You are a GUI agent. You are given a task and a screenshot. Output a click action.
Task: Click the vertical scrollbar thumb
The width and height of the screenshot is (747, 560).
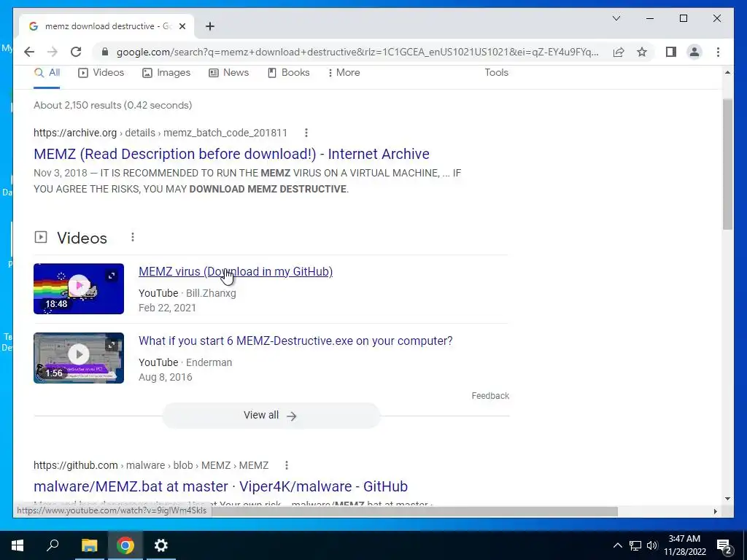(727, 164)
